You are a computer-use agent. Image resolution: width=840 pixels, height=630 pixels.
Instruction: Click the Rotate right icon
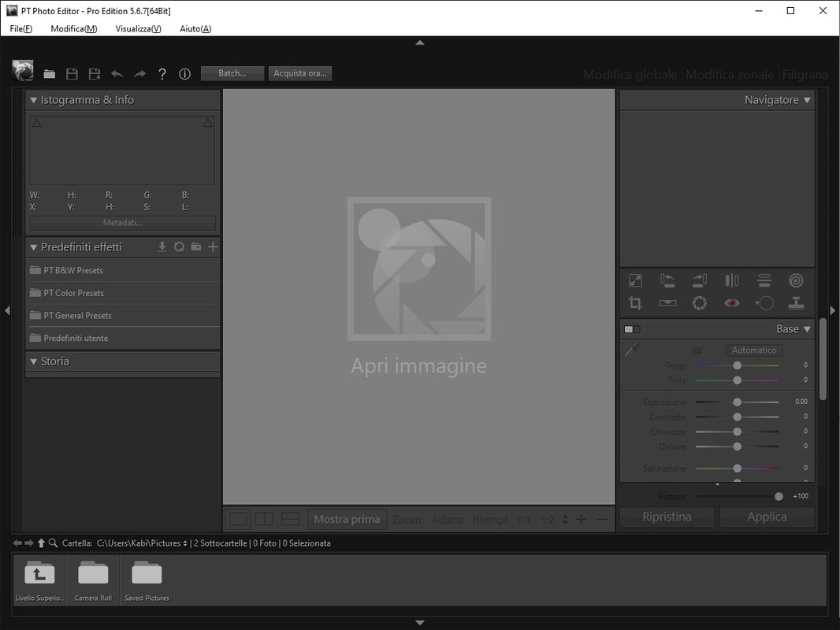[700, 280]
